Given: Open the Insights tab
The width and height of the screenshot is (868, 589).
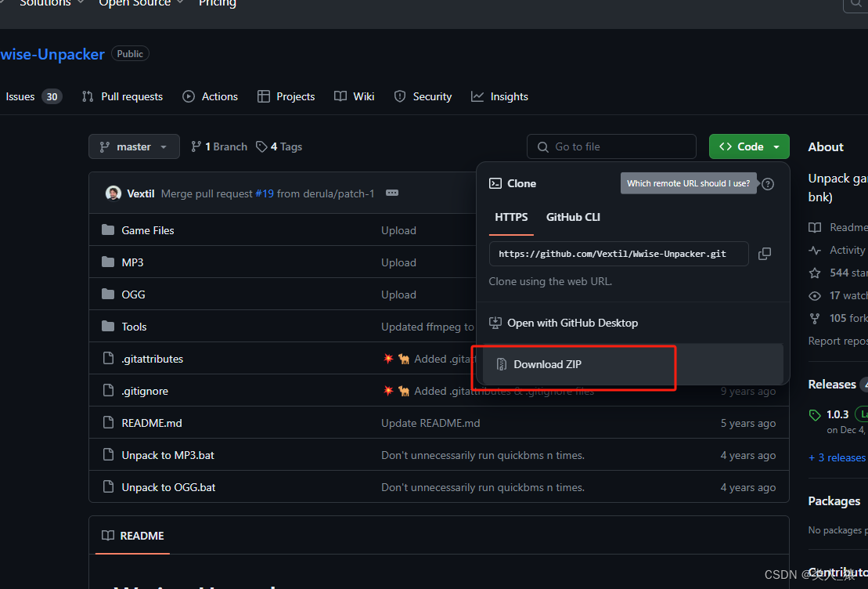Looking at the screenshot, I should coord(499,96).
